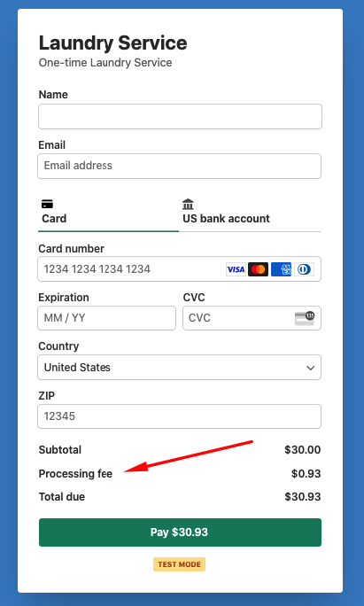Screen dimensions: 364x606
Task: Focus the Card number field
Action: tap(179, 269)
